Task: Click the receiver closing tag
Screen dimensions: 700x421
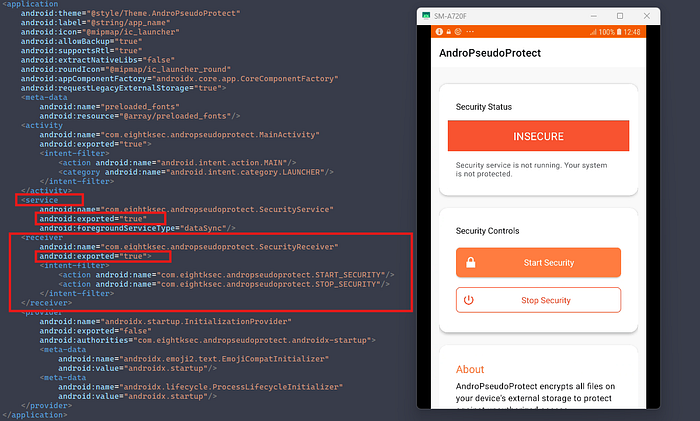Action: click(46, 303)
